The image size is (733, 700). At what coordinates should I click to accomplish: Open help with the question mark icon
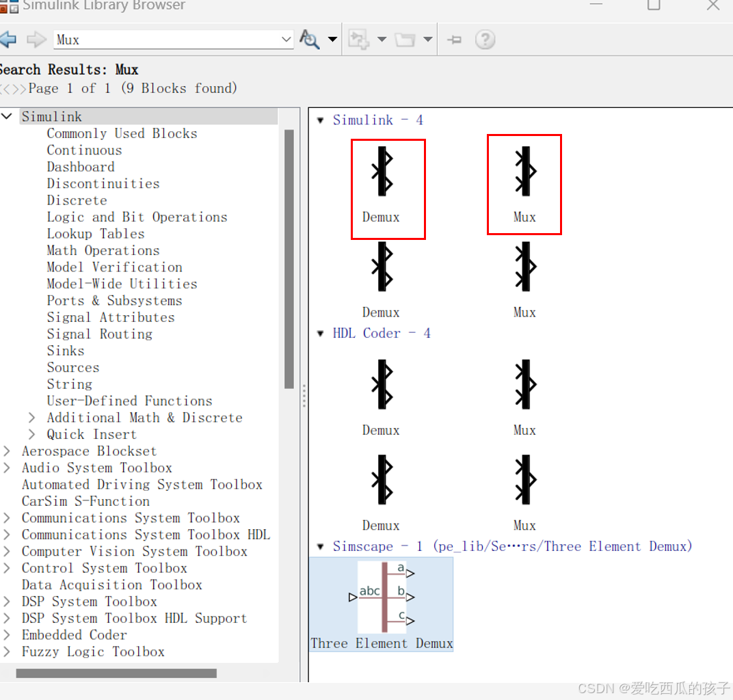485,40
